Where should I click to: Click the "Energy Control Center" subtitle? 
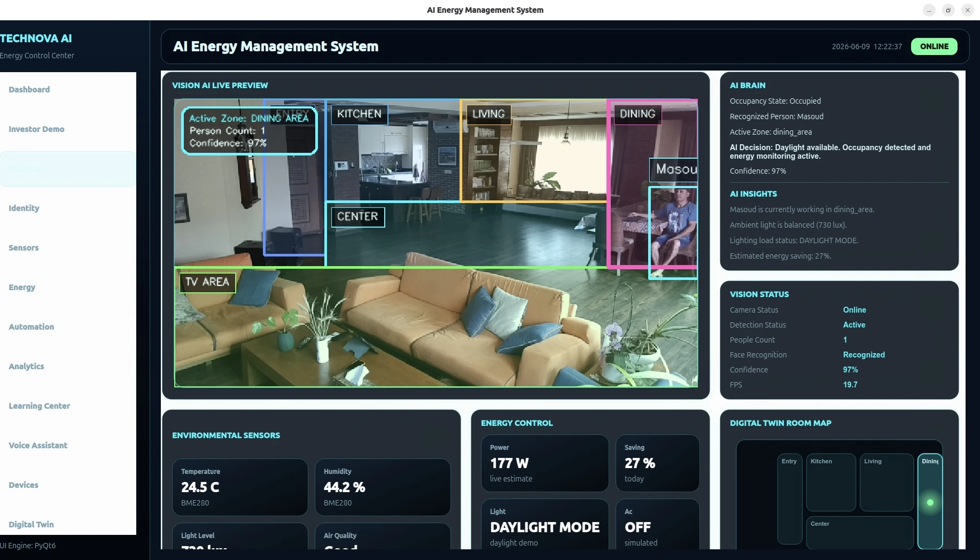pos(37,56)
